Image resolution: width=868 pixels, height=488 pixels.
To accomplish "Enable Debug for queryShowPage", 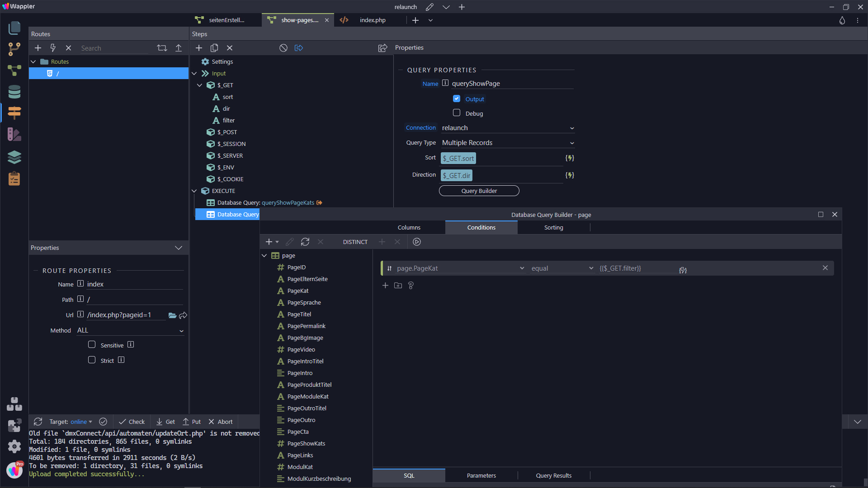I will point(457,113).
